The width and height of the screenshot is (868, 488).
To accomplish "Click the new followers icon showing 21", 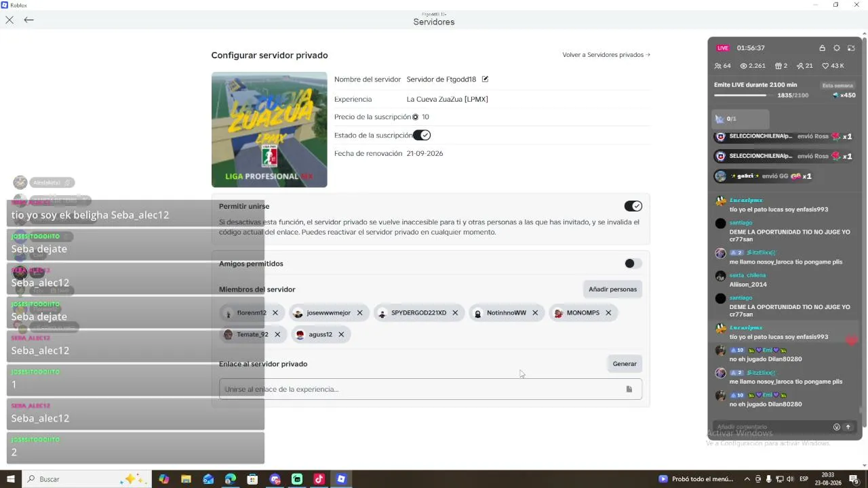I will [800, 66].
